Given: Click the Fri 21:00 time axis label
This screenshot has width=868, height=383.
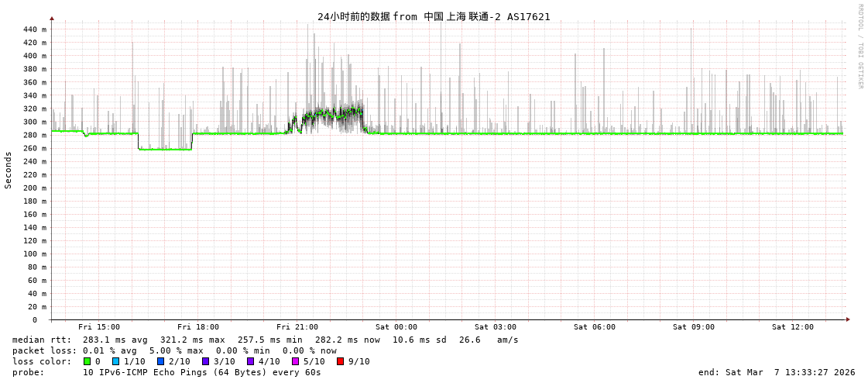Looking at the screenshot, I should tap(297, 327).
